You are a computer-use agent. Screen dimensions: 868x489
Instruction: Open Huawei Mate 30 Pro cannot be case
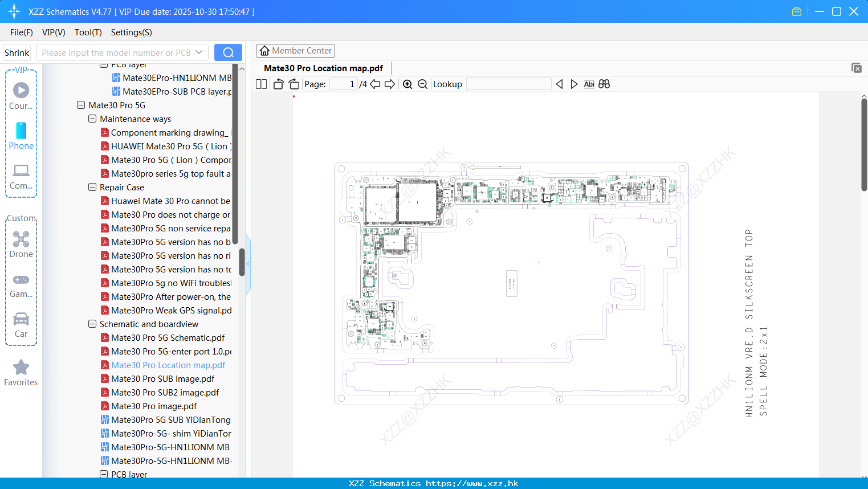click(166, 201)
